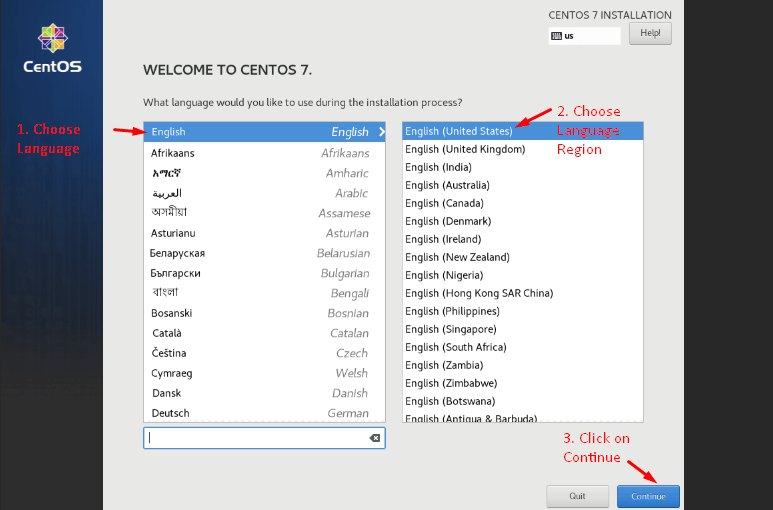Choose English (Botswana) region

pyautogui.click(x=523, y=401)
